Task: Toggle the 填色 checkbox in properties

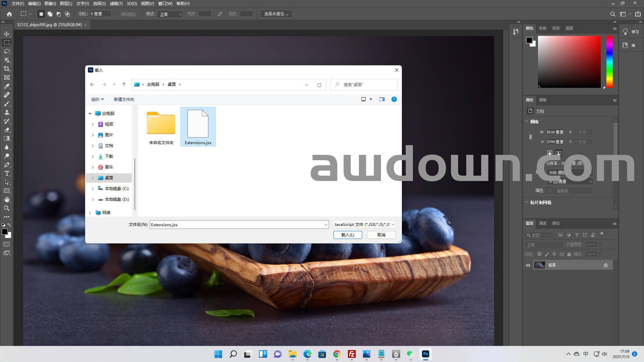Action: coord(549,190)
